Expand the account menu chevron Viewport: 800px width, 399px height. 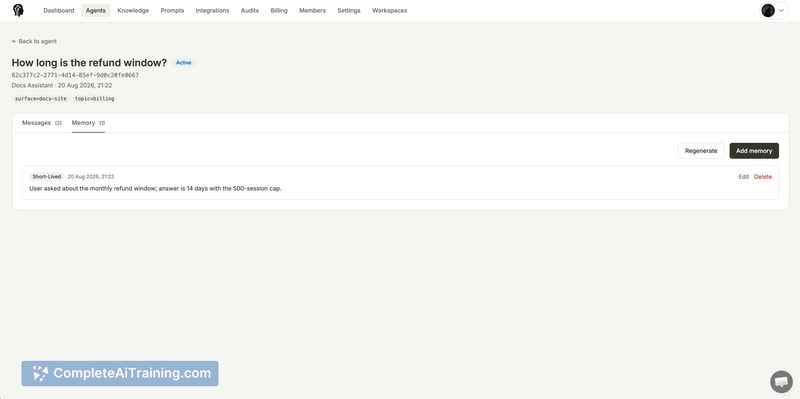781,10
